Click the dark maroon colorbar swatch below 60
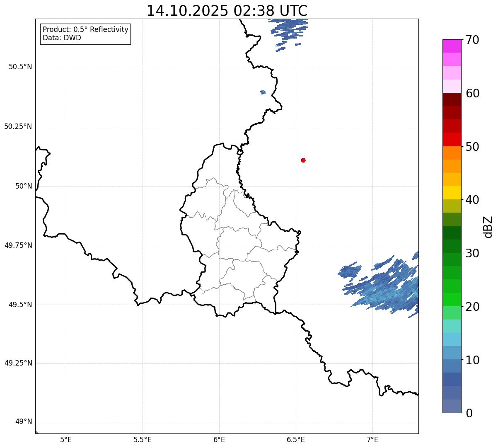Screen dimensions: 498x448 (x=452, y=99)
